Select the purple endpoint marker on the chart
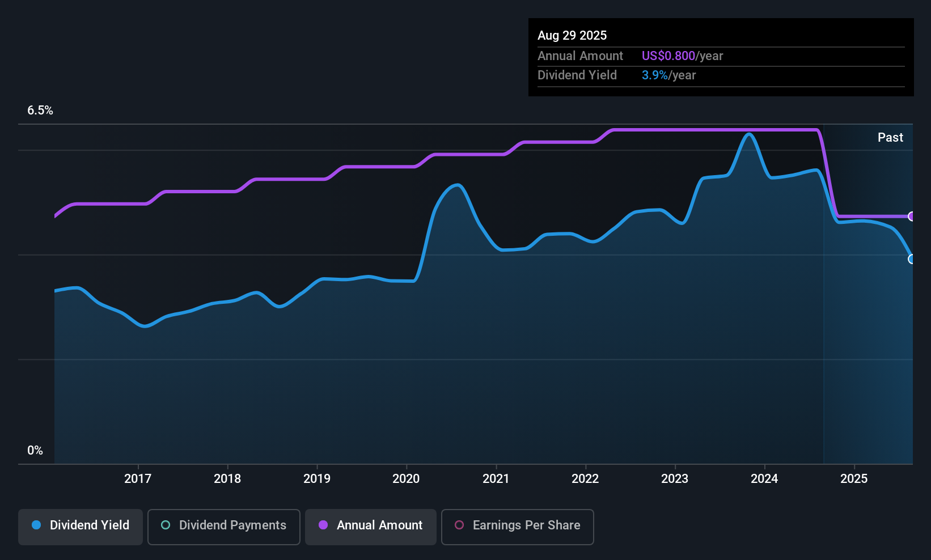 tap(912, 217)
